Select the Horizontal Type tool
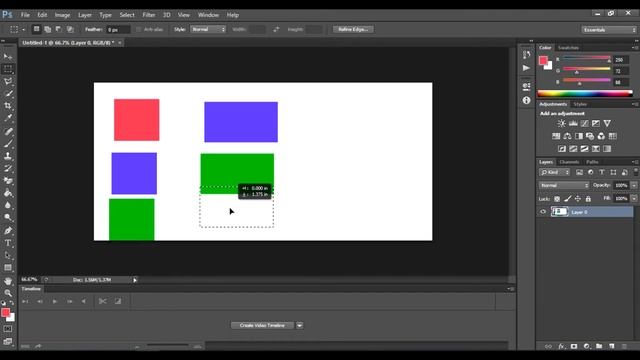640x360 pixels. coord(8,243)
